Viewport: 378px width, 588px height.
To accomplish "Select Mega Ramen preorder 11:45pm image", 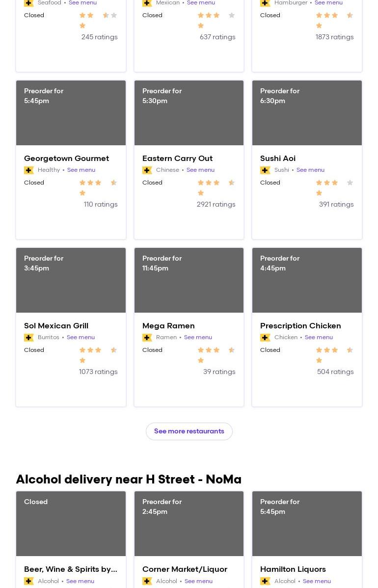I will coord(189,280).
